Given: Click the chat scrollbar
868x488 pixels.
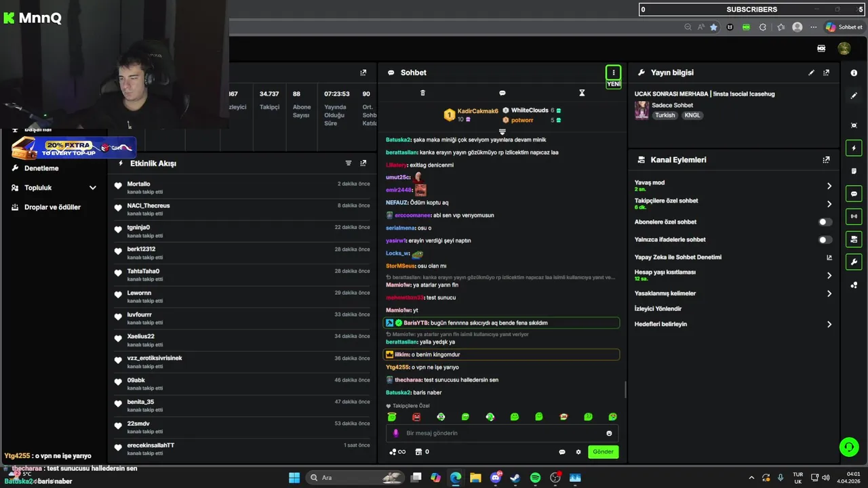Looking at the screenshot, I should click(x=625, y=390).
